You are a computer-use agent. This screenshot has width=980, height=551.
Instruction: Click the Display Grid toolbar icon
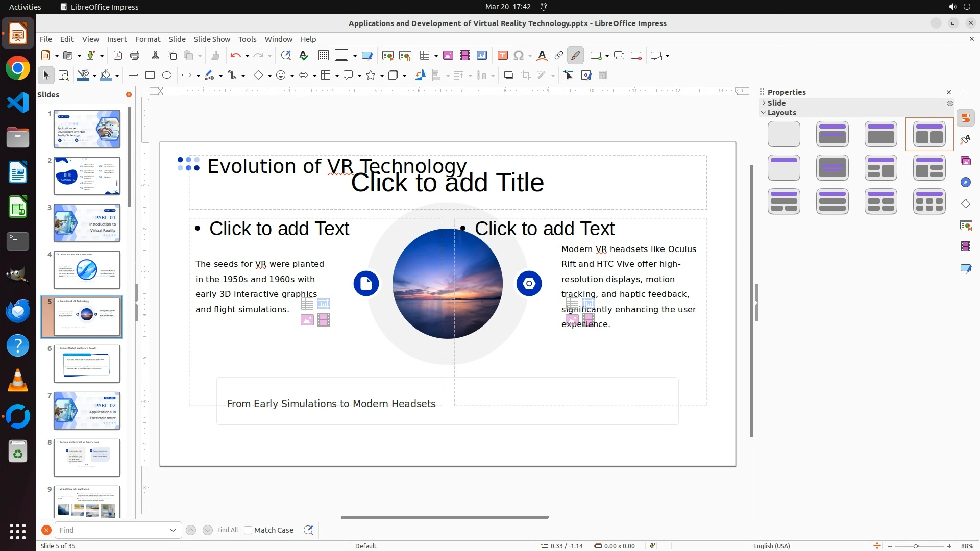coord(323,56)
